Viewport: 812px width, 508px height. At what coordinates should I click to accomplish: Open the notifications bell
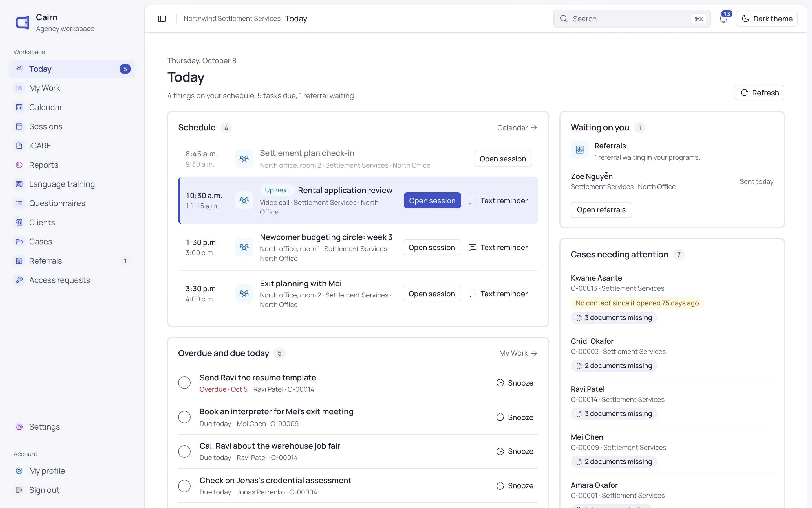(x=723, y=19)
